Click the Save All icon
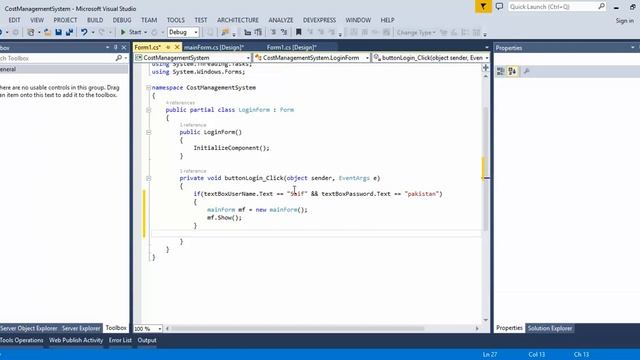The height and width of the screenshot is (360, 640). point(69,32)
